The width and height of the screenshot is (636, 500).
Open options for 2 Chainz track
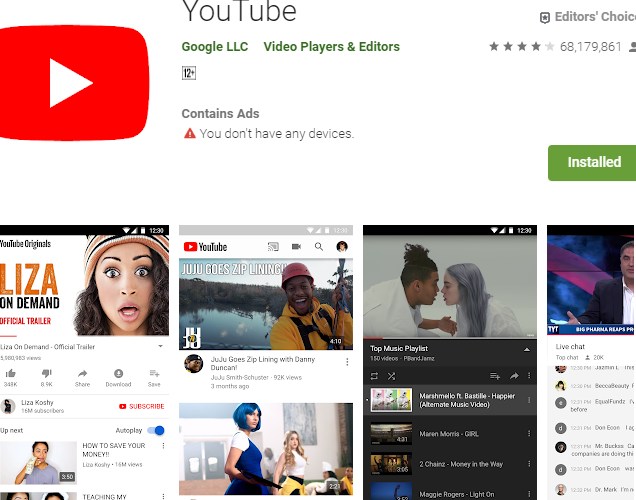point(529,464)
